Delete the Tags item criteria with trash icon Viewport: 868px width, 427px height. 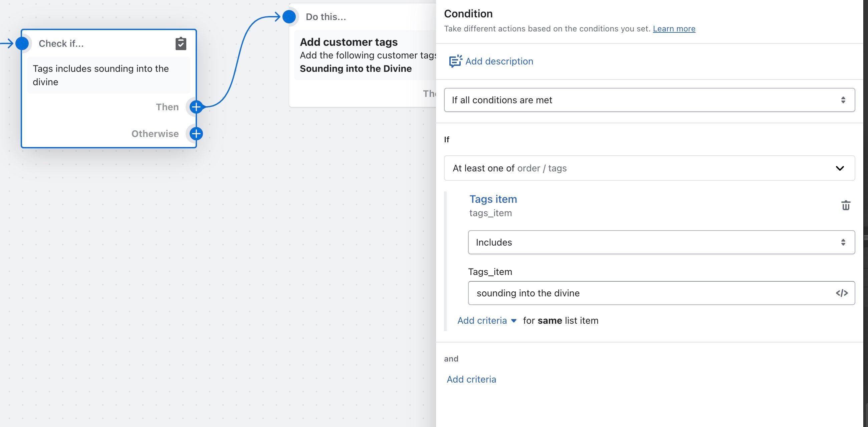pos(845,205)
